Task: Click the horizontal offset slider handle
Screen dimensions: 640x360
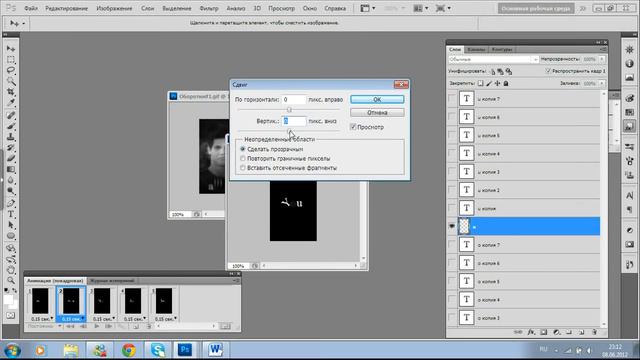Action: coord(289,109)
